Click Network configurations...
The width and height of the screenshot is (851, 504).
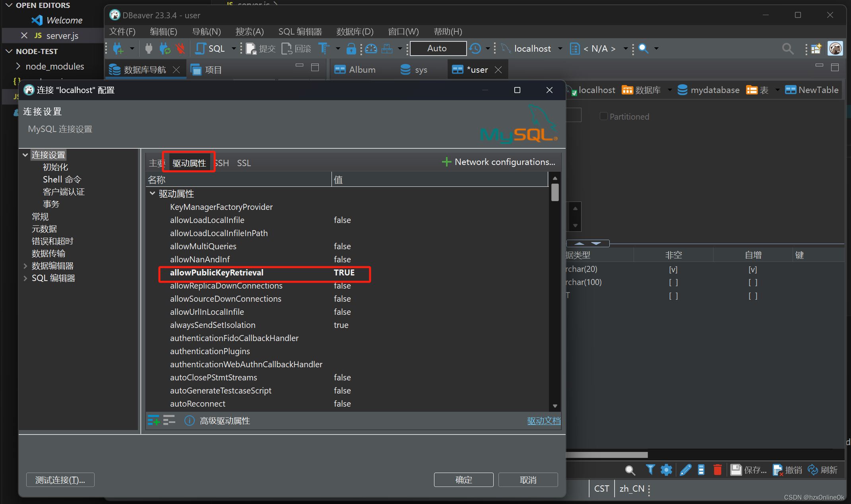[498, 162]
